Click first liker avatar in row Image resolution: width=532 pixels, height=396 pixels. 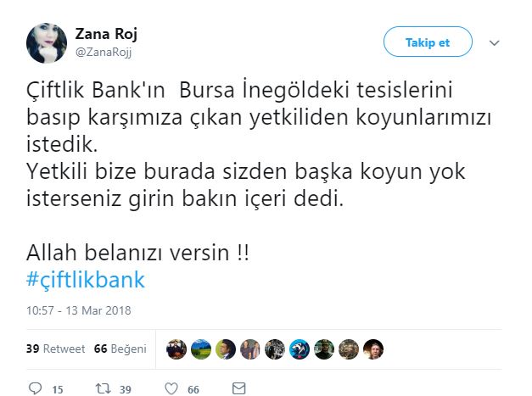(176, 349)
